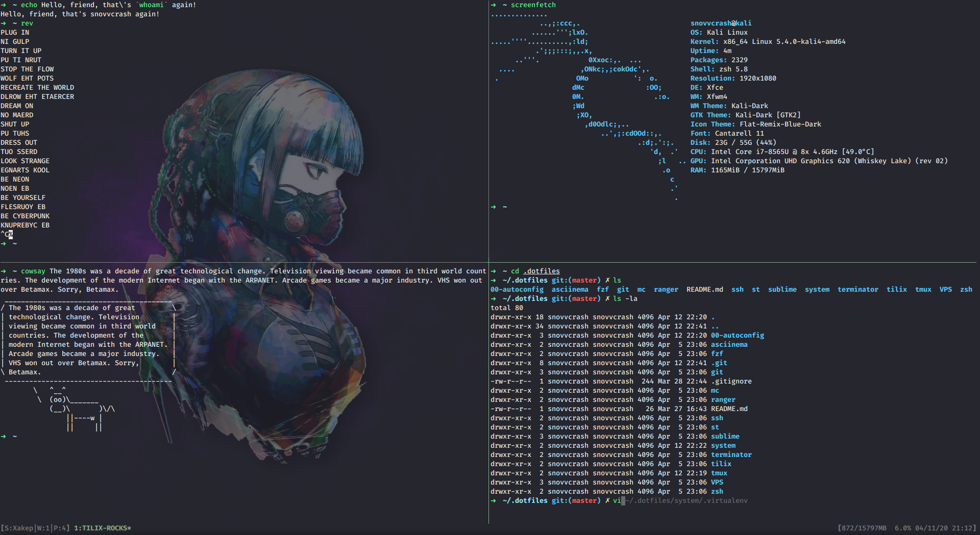Click the 6.0% CPU load in status bar
Screen dimensions: 980x535
point(903,528)
